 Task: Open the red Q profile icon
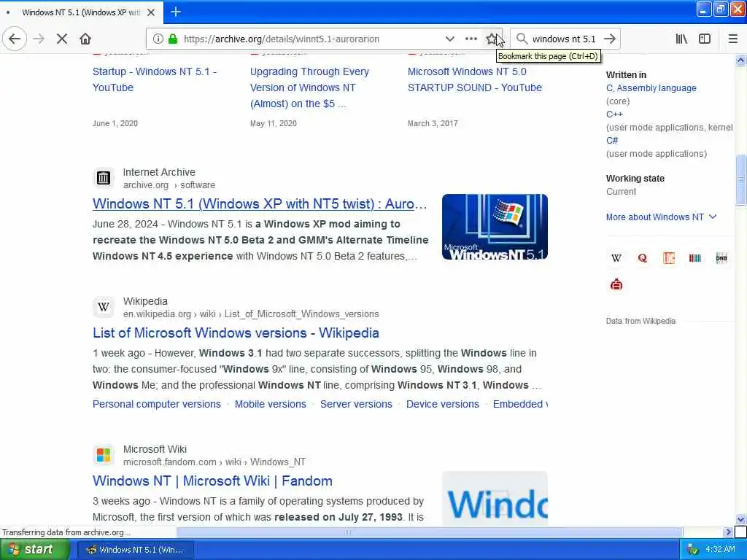tap(643, 258)
